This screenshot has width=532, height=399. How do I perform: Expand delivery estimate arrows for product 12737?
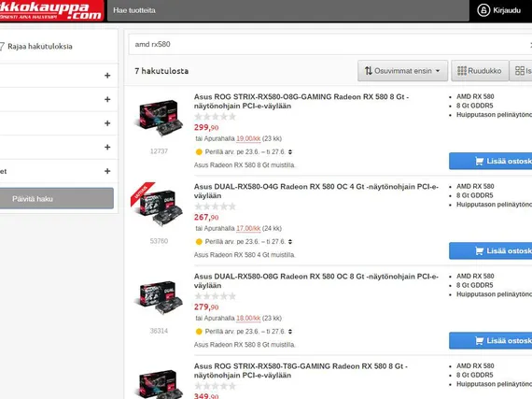tap(290, 152)
